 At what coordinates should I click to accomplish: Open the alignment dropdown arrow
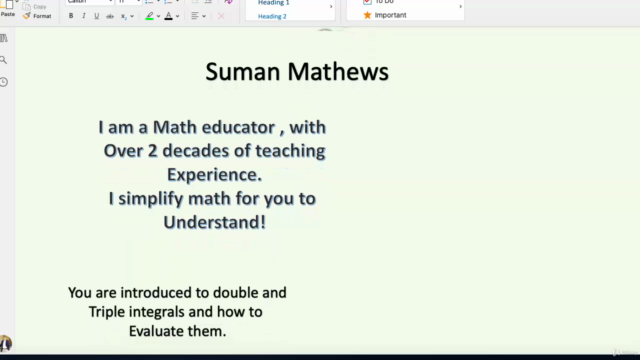tap(204, 16)
